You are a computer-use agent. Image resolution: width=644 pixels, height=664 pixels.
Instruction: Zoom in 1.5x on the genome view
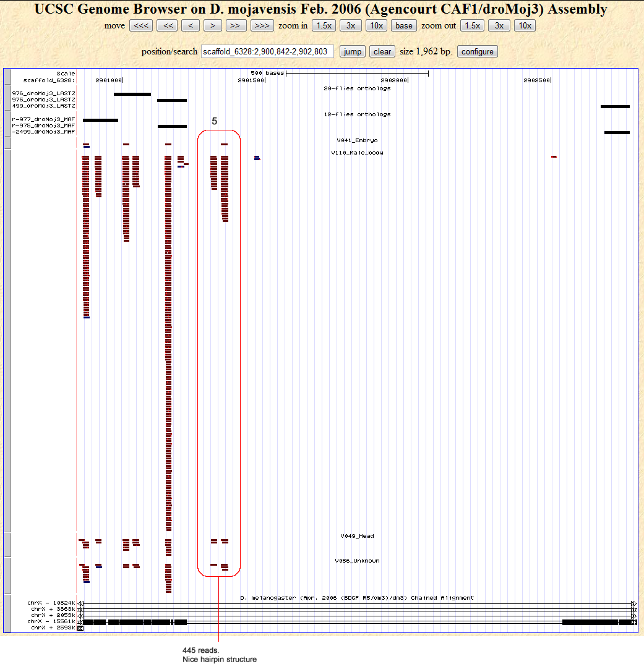324,25
